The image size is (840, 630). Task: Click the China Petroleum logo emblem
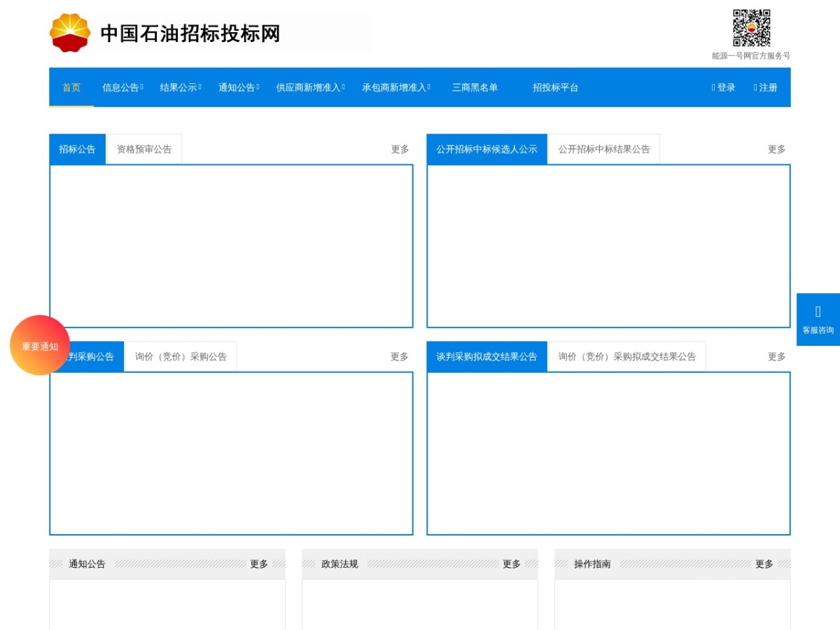point(70,33)
